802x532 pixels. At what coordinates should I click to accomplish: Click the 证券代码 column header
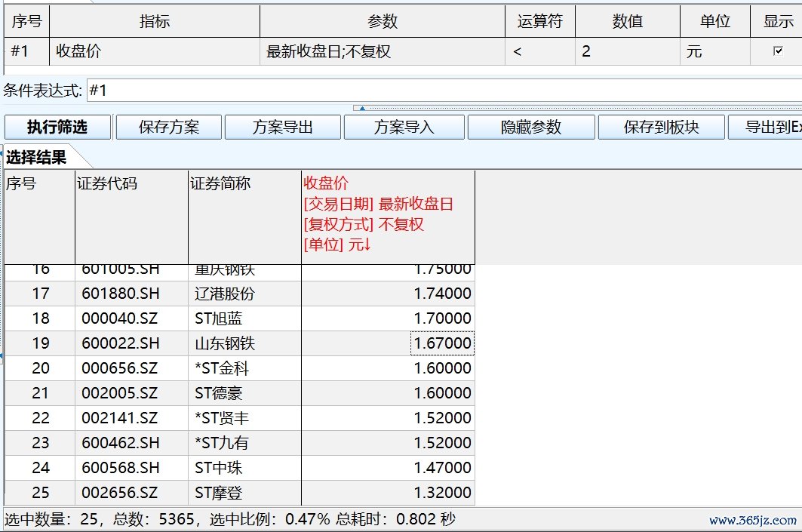[131, 215]
